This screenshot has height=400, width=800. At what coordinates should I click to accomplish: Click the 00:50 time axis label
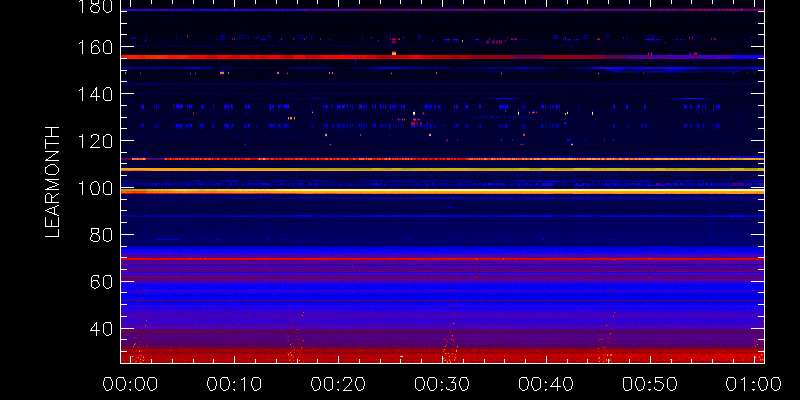(x=650, y=384)
